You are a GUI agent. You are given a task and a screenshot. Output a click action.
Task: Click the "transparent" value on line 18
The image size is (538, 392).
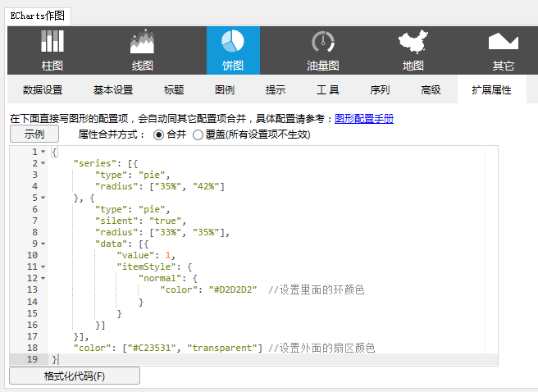pos(222,348)
